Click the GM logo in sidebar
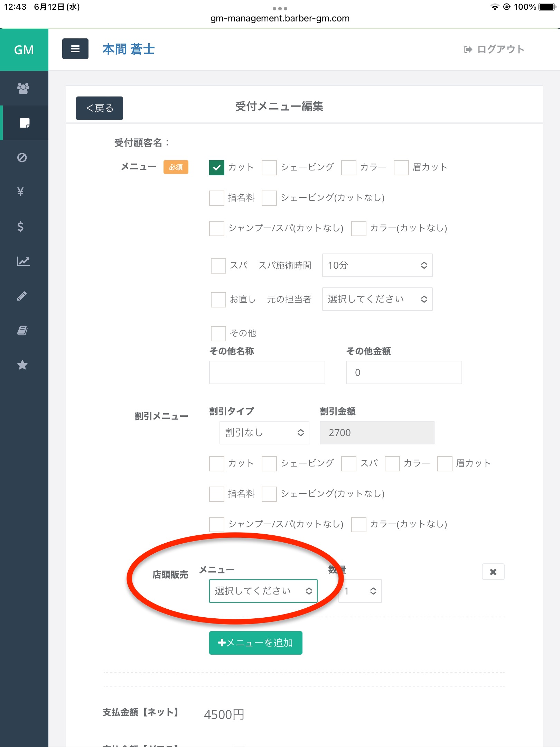This screenshot has width=560, height=747. 24,50
